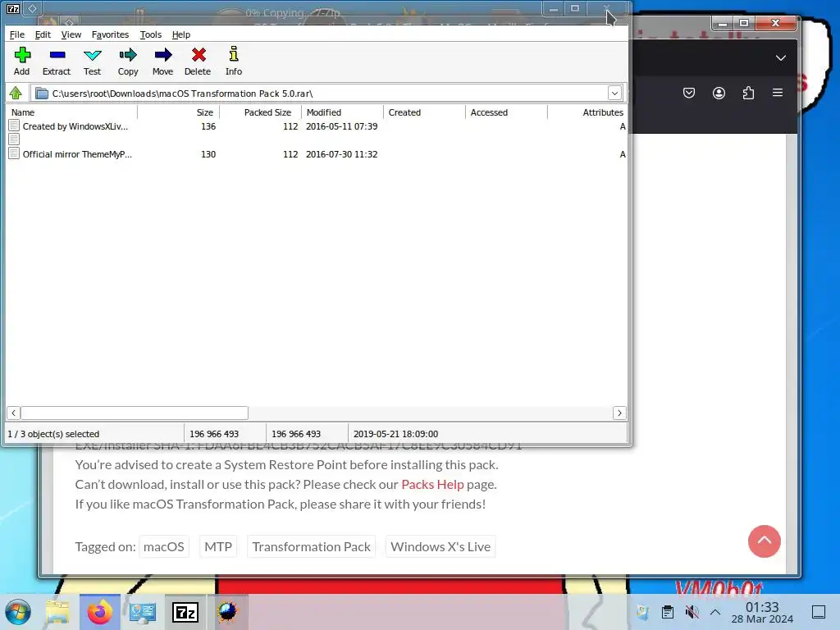
Task: Open the Firefox hamburger menu
Action: point(778,93)
